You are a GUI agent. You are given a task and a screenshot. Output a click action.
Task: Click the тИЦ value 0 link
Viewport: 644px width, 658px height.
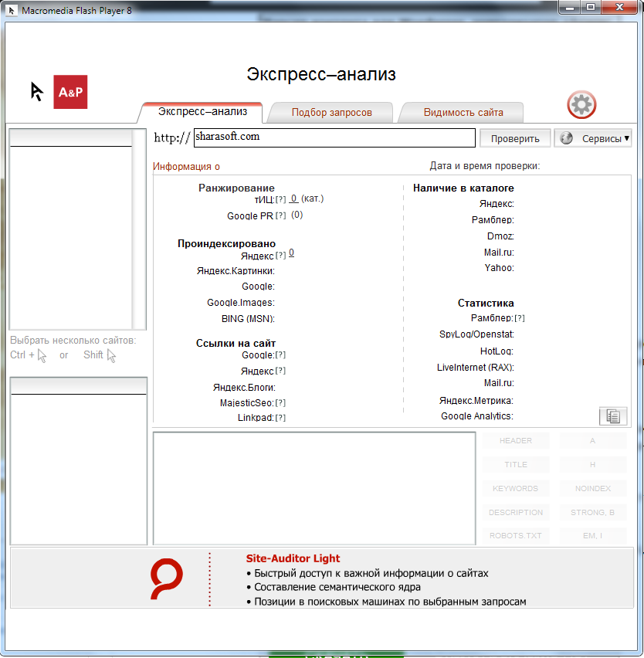tap(293, 198)
